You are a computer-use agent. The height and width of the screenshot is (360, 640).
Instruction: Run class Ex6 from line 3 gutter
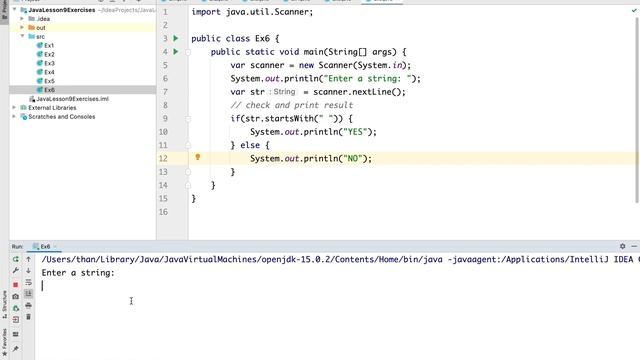click(x=176, y=38)
